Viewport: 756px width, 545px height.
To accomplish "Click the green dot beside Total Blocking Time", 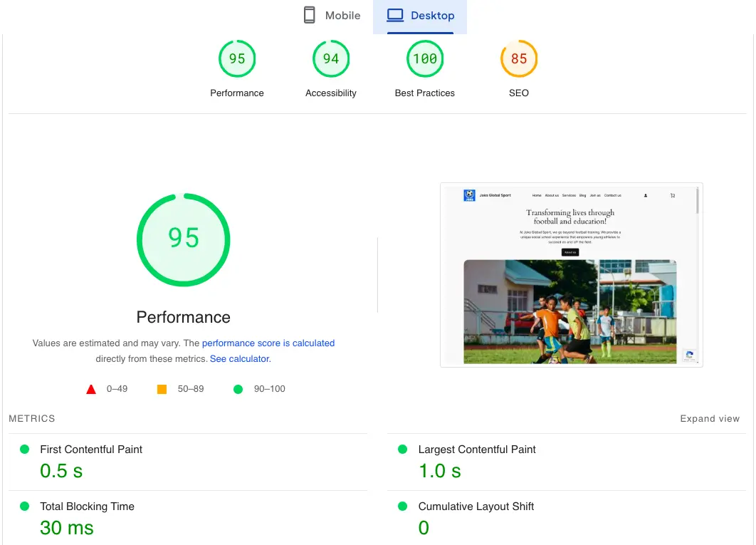I will point(23,506).
